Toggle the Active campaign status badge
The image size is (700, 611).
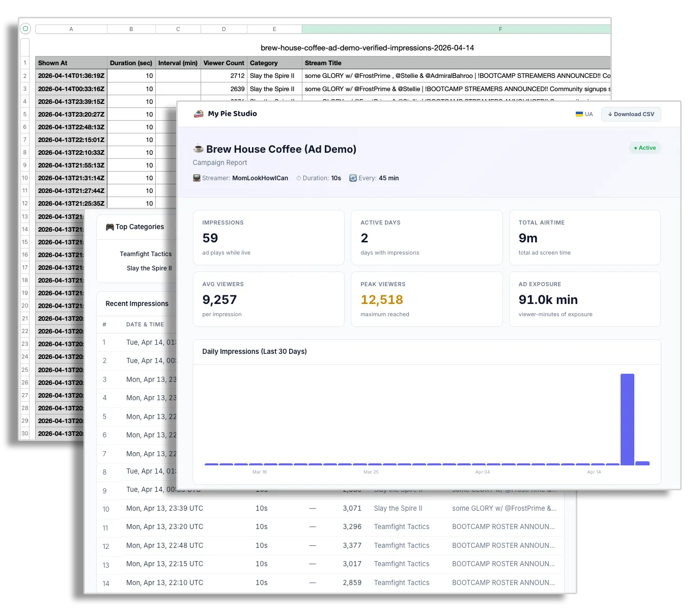coord(645,148)
